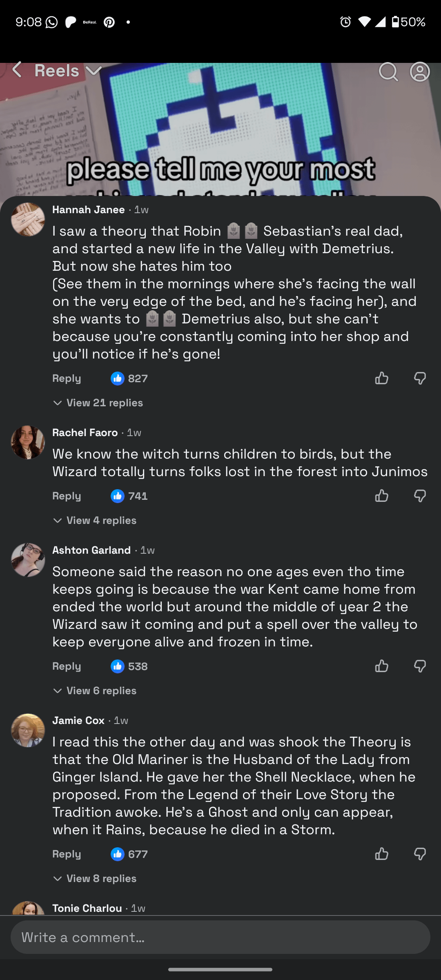Like Hannah Janee's comment with thumbs up

pyautogui.click(x=381, y=379)
